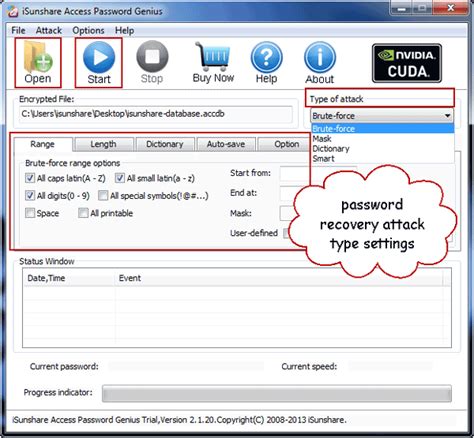Click the Current password label
Viewport: 474px width, 438px height.
click(x=64, y=367)
